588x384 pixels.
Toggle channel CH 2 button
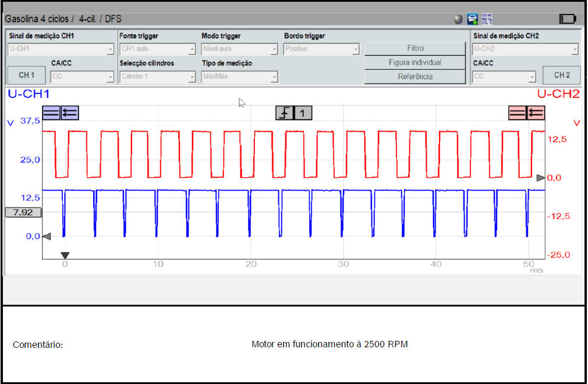(x=561, y=75)
